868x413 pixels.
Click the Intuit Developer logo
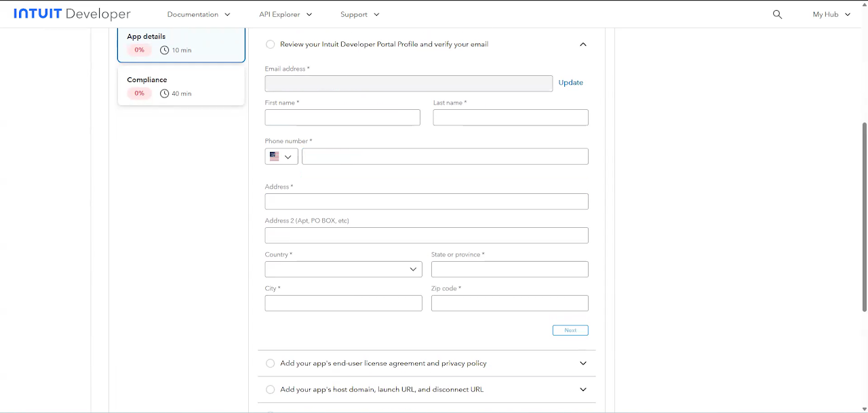(x=72, y=14)
